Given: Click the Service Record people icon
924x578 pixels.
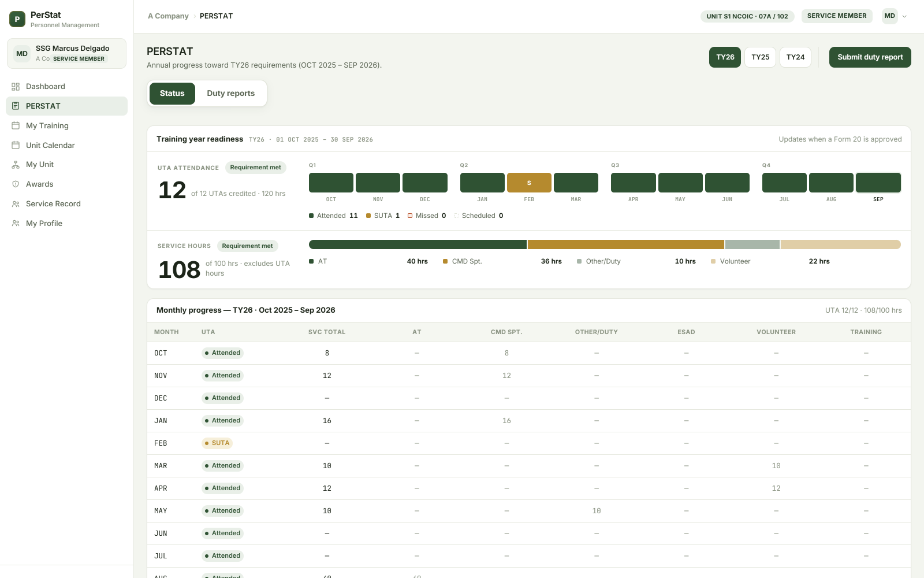Looking at the screenshot, I should point(16,203).
